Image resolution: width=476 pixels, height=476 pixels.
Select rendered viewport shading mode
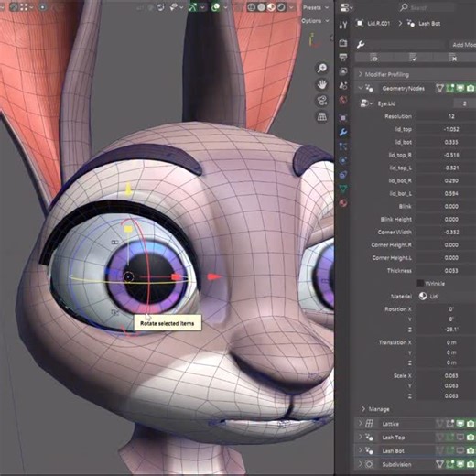pos(281,7)
